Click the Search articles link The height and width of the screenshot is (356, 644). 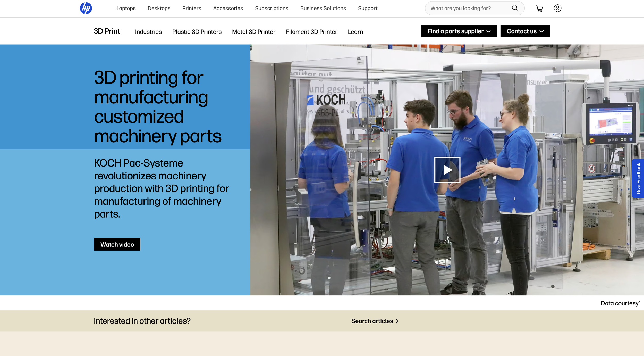point(372,321)
